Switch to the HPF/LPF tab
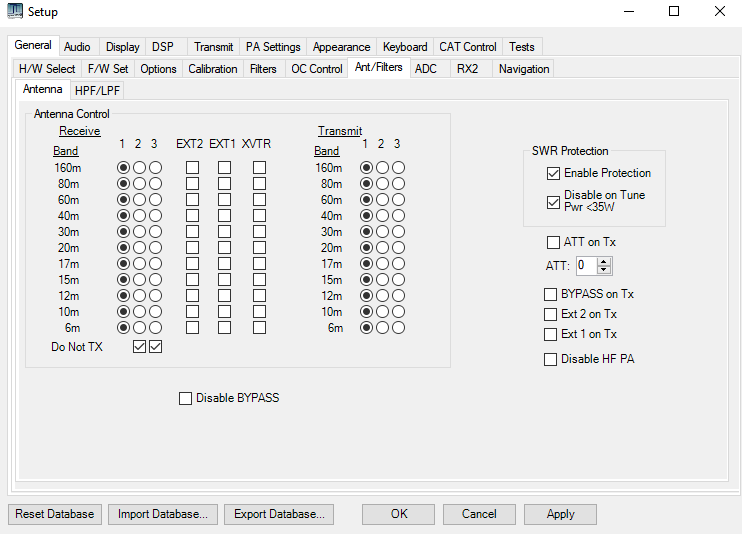742x534 pixels. (x=97, y=90)
